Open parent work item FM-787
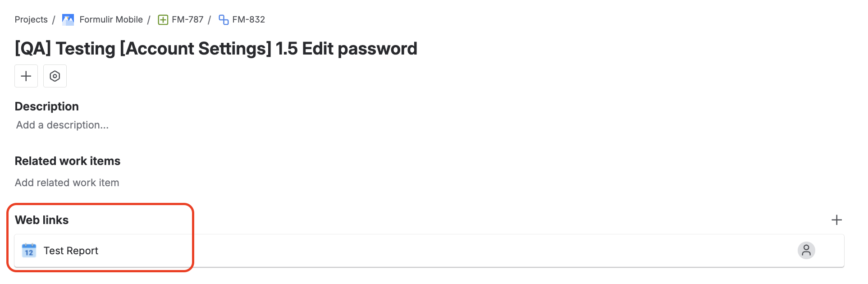Image resolution: width=868 pixels, height=284 pixels. [187, 19]
